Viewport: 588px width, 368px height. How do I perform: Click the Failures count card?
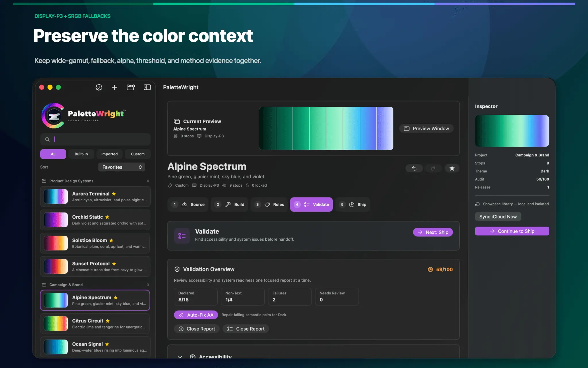[290, 297]
